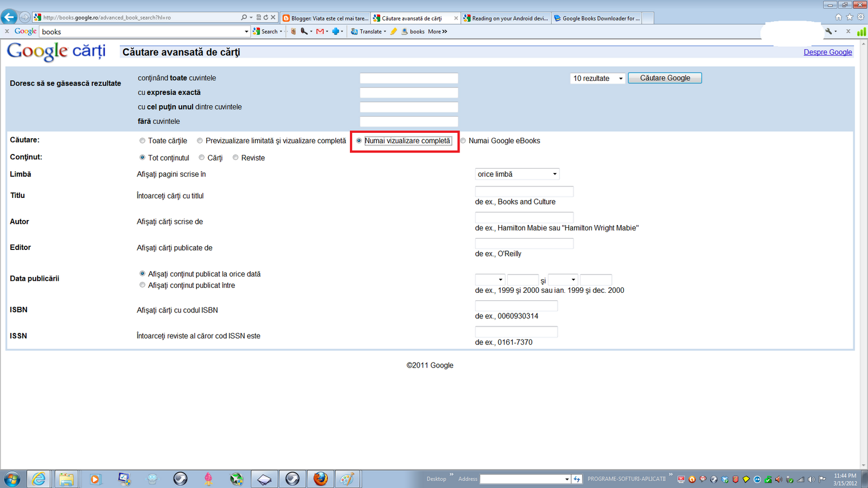
Task: Open Windows Explorer folder on taskbar
Action: [x=66, y=479]
